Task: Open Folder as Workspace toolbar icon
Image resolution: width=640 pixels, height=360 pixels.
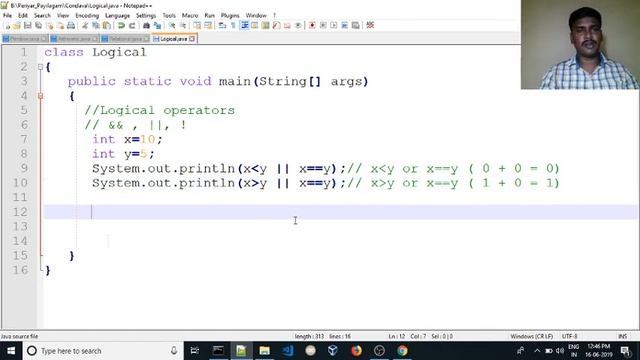Action: (x=287, y=25)
